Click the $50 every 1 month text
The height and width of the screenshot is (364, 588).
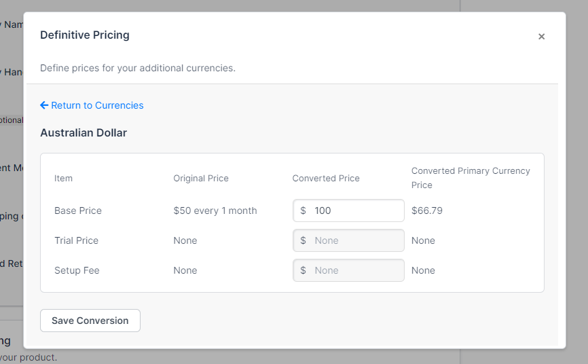point(215,211)
